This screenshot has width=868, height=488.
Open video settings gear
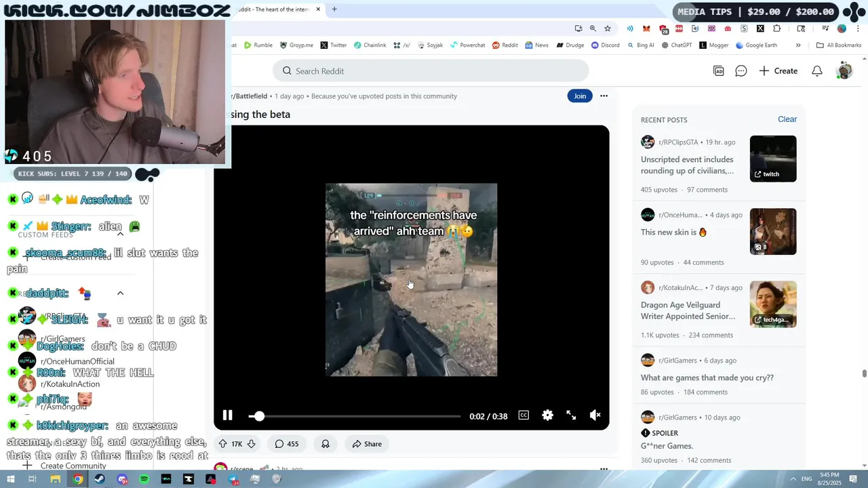click(547, 415)
